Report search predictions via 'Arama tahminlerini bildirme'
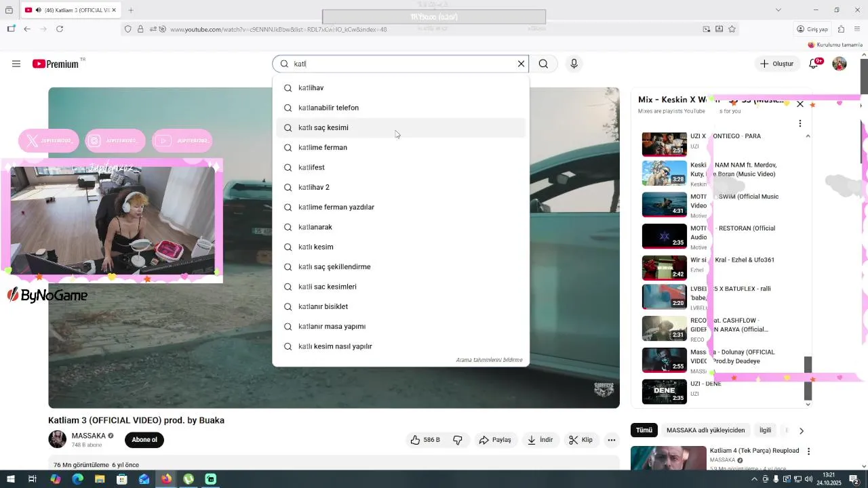 [489, 360]
